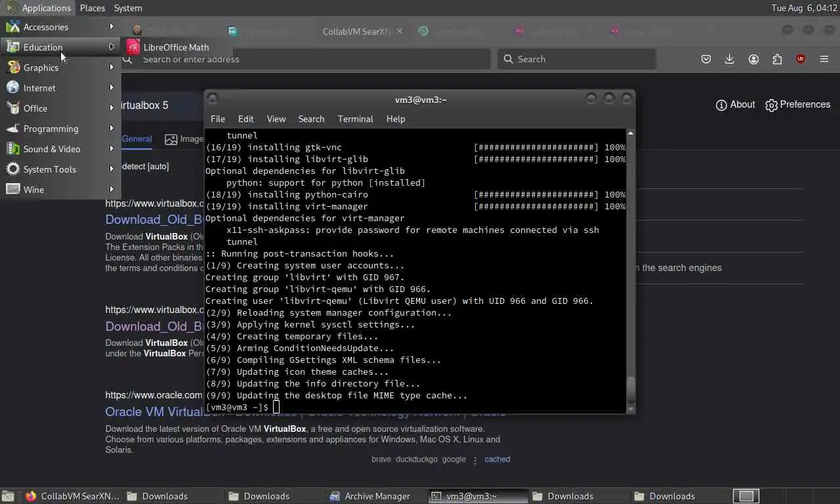Expand the Office submenu arrow
840x504 pixels.
[x=112, y=108]
